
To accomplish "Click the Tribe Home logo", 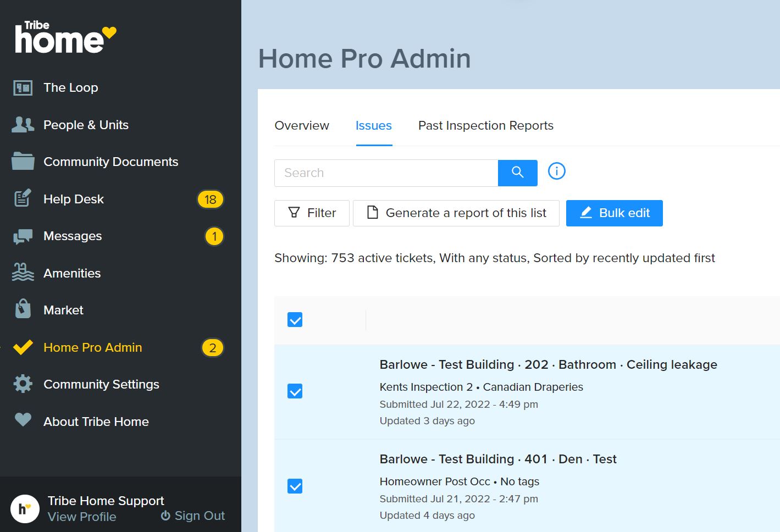I will click(x=65, y=37).
